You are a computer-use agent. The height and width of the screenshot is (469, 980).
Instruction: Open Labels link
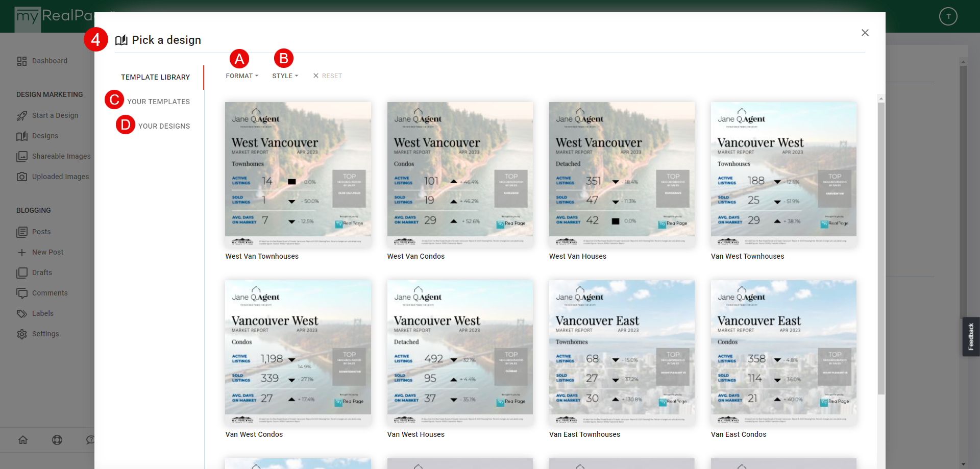[x=42, y=313]
